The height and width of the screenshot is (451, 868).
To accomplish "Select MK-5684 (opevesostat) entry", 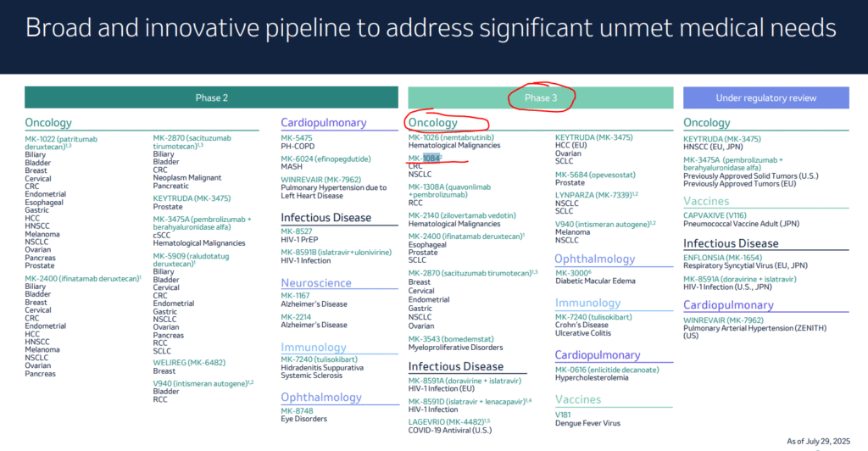I will (595, 175).
